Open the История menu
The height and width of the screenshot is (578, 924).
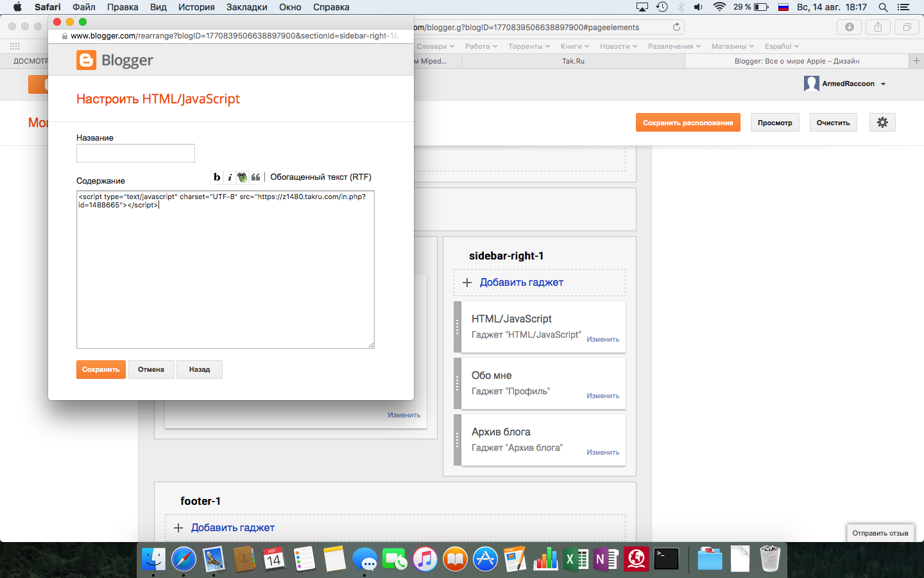(196, 7)
